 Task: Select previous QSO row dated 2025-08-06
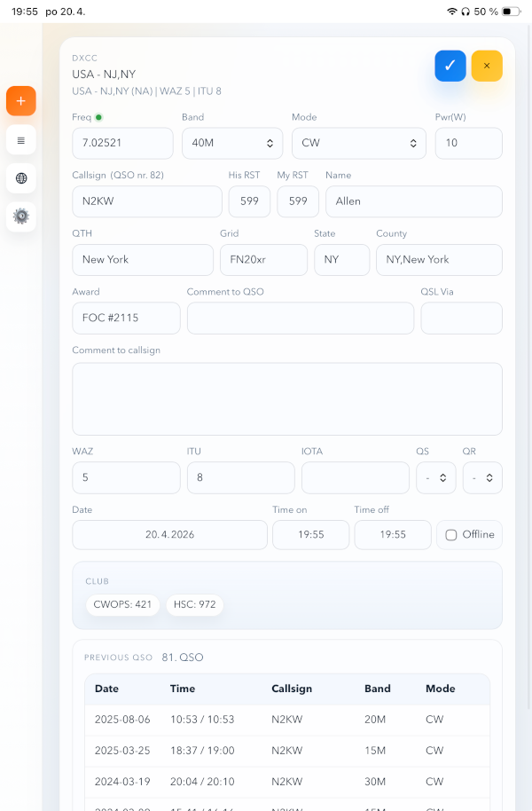(x=287, y=720)
